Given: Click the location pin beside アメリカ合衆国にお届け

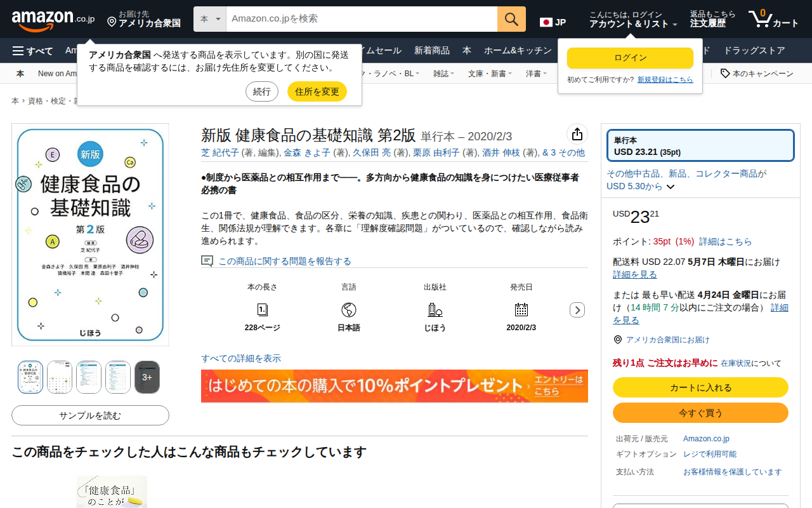Looking at the screenshot, I should [x=618, y=340].
